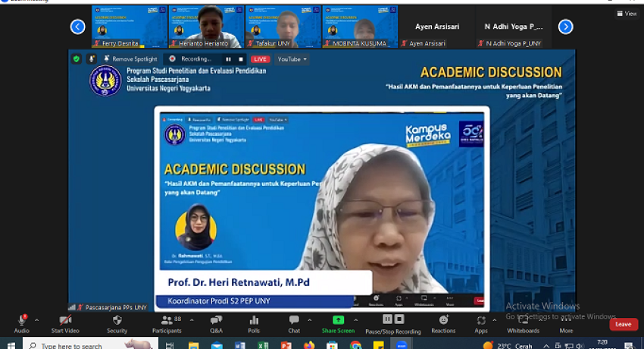Open the Polls panel
The width and height of the screenshot is (644, 349).
click(254, 323)
